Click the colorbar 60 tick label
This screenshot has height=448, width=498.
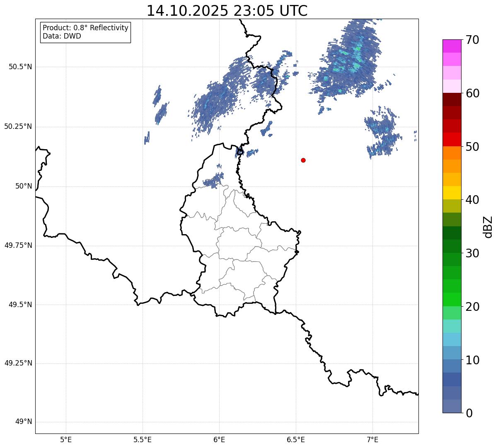tap(472, 93)
